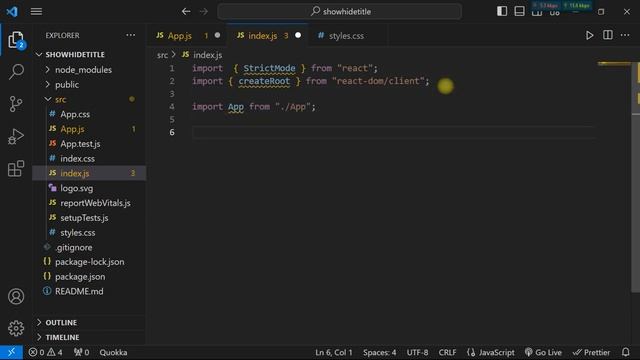
Task: Open the Extensions view
Action: (16, 169)
